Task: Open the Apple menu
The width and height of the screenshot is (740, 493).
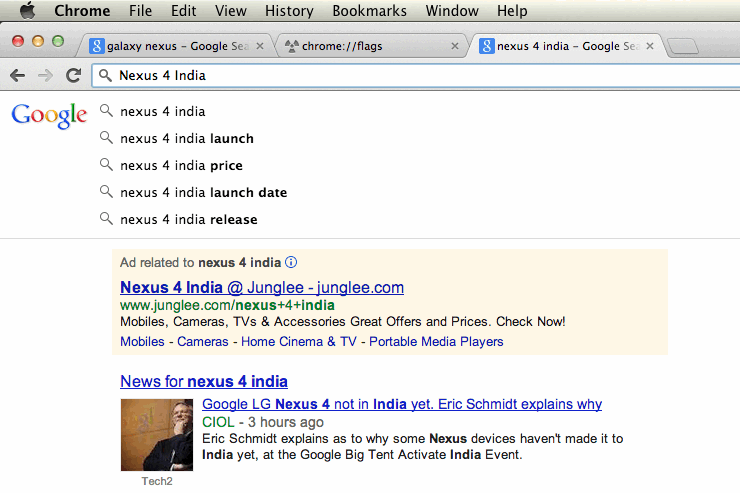Action: pyautogui.click(x=27, y=10)
